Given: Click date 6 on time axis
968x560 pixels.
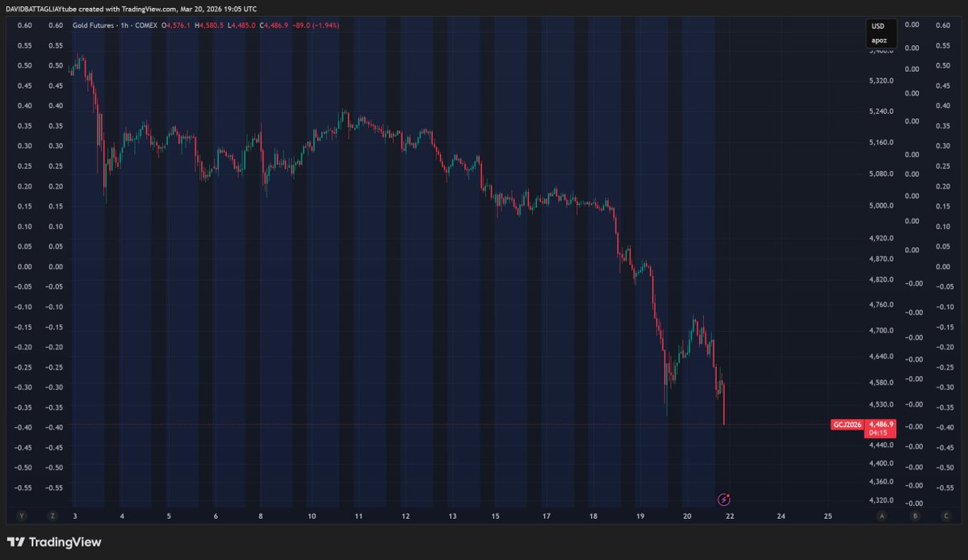Looking at the screenshot, I should (216, 516).
